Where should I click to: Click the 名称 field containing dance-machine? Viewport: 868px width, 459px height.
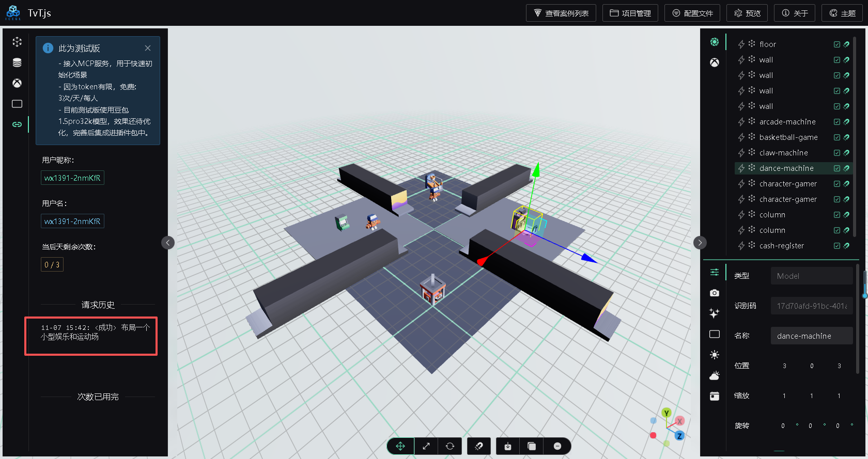(811, 336)
